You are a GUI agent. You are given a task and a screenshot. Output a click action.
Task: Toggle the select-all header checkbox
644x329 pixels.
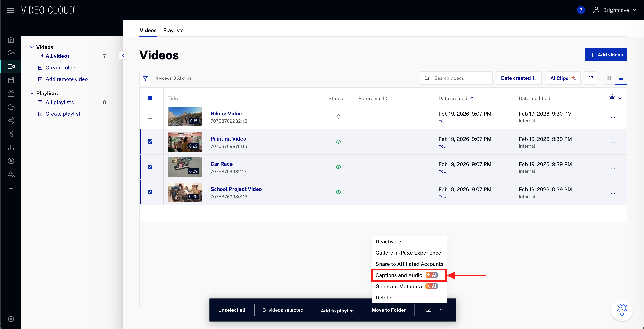coord(150,98)
